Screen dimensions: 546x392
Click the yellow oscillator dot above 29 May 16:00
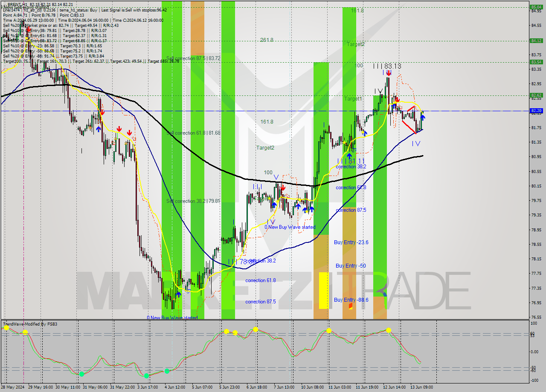click(x=25, y=331)
